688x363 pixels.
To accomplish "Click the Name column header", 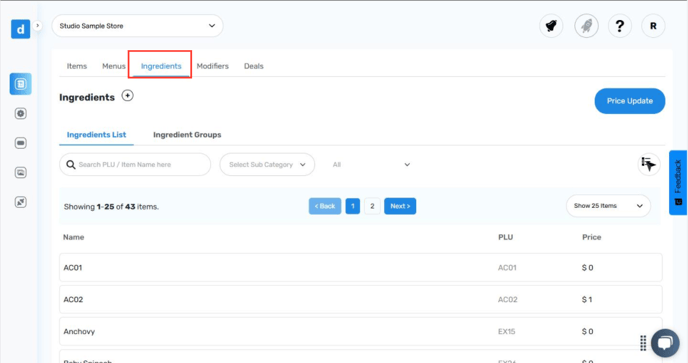I will (x=73, y=237).
